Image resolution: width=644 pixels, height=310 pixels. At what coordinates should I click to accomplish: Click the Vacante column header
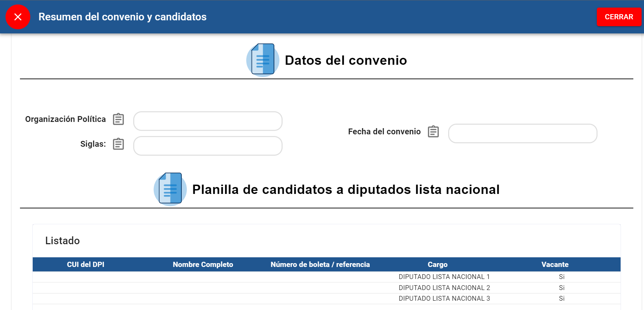coord(555,265)
